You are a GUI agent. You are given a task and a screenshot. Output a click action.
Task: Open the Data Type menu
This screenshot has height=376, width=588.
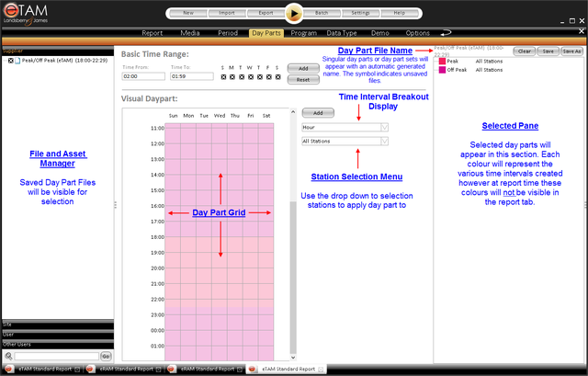click(x=342, y=33)
